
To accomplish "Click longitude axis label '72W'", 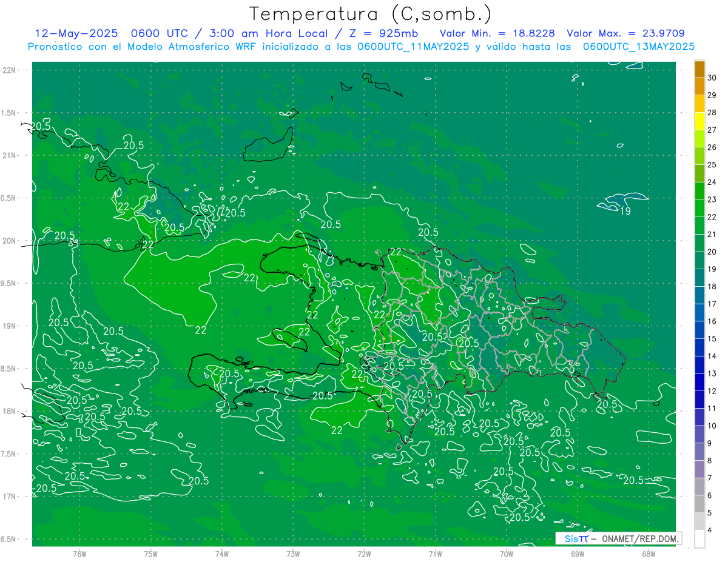I will coord(364,554).
